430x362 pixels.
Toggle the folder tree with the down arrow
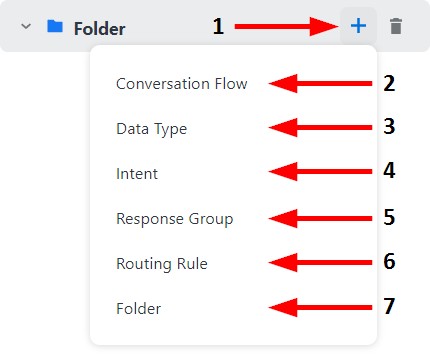(26, 26)
